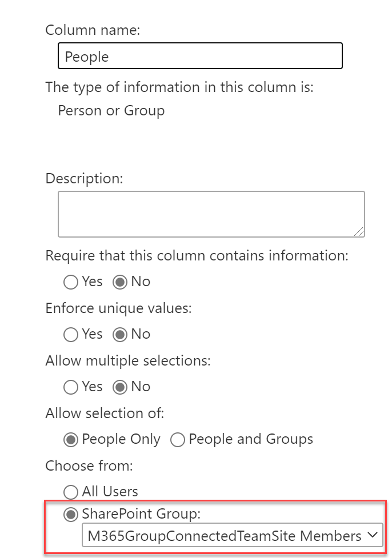The image size is (392, 558).
Task: Enable Yes for Enforce unique values
Action: pos(71,335)
